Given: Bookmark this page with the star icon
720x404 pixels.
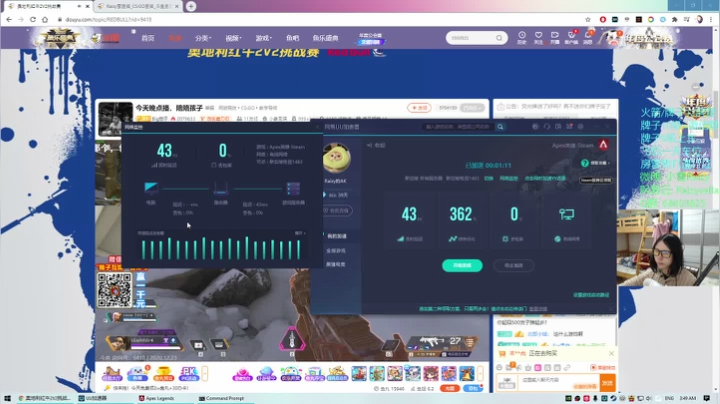Looking at the screenshot, I should (588, 20).
